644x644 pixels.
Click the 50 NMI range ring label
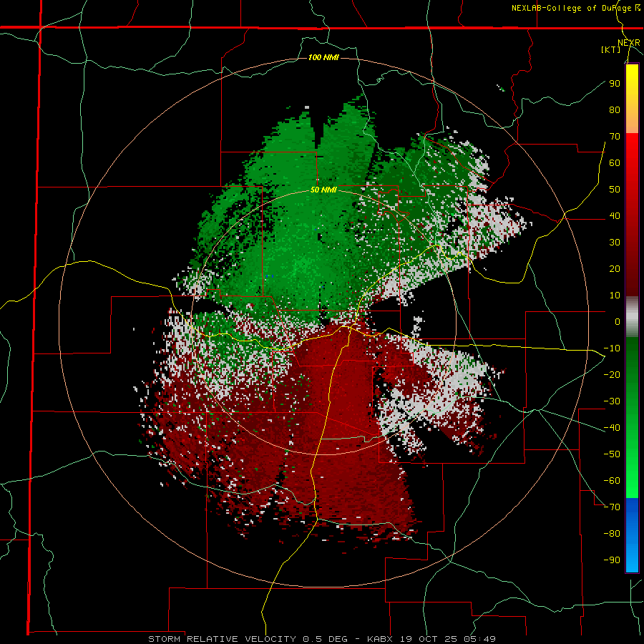[323, 190]
